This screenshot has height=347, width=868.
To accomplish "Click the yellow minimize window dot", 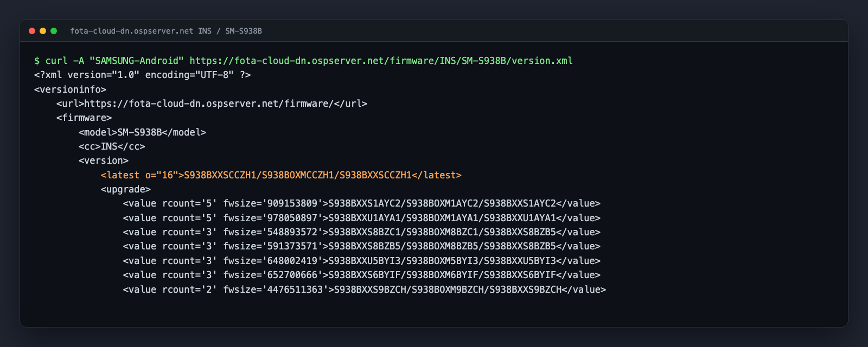I will [x=43, y=31].
